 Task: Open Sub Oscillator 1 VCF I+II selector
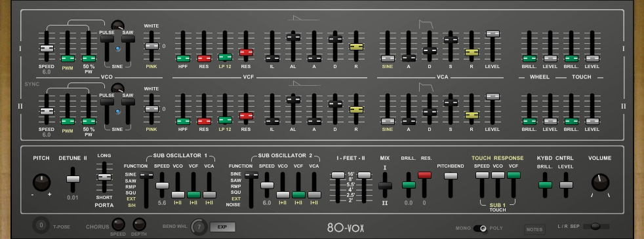click(193, 202)
